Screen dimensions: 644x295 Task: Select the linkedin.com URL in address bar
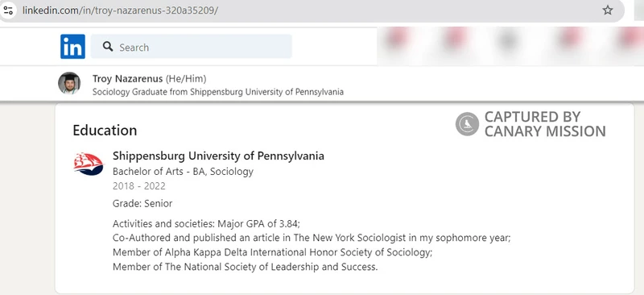coord(120,10)
